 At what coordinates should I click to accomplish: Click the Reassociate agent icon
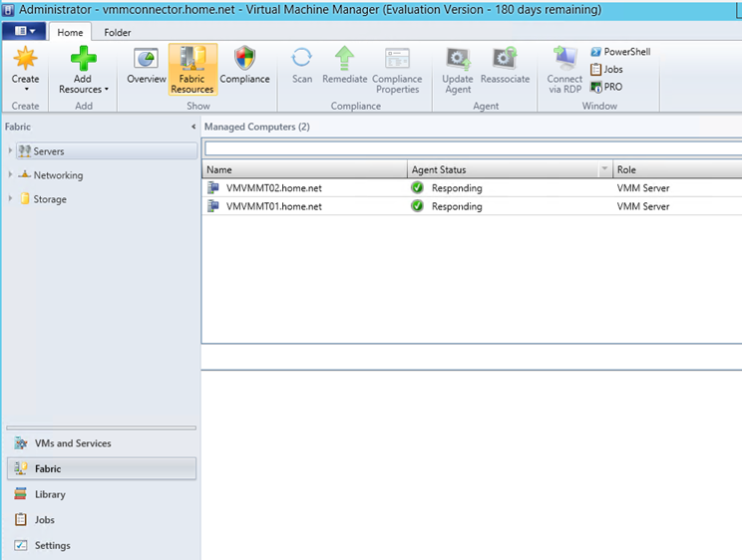(505, 58)
